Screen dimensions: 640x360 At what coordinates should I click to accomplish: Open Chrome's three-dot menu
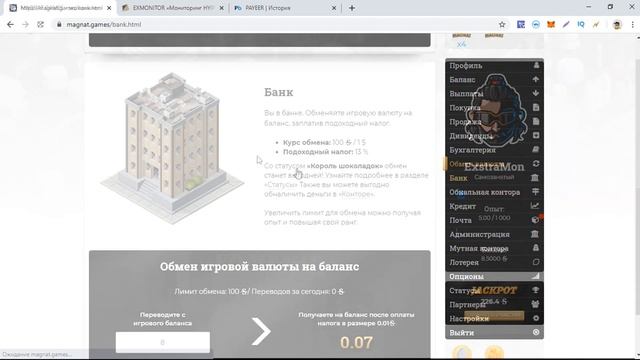point(633,24)
